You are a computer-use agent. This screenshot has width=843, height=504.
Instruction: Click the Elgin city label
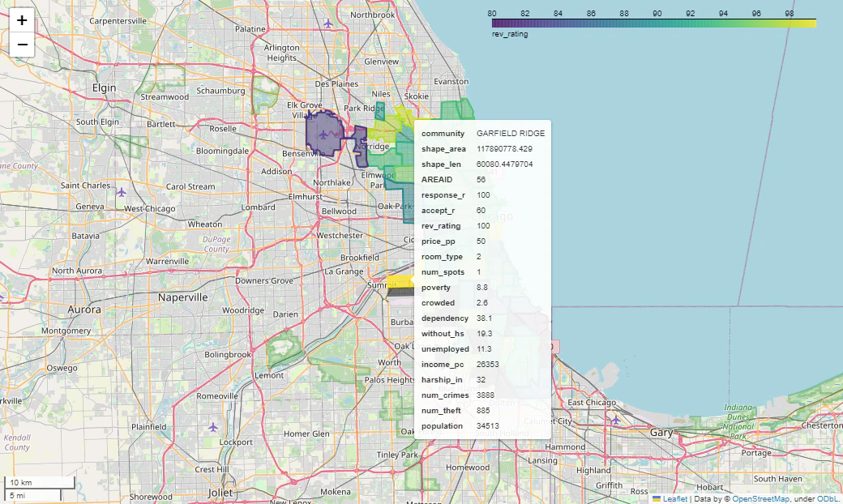click(104, 88)
